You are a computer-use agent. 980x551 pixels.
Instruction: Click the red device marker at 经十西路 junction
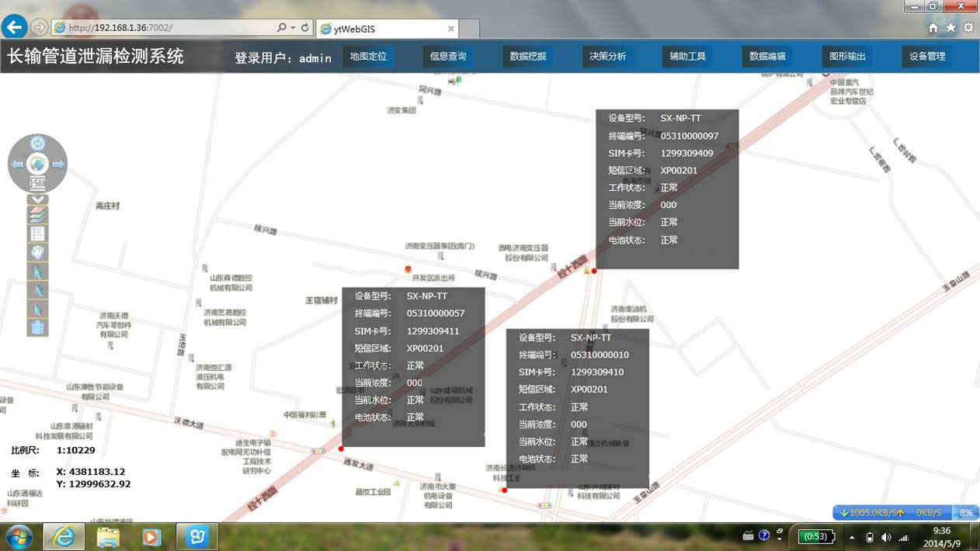[594, 271]
